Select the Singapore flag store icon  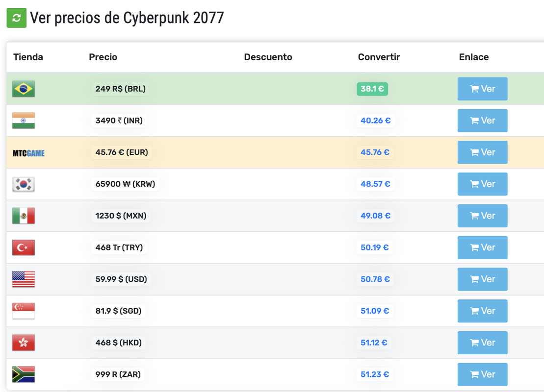coord(23,311)
